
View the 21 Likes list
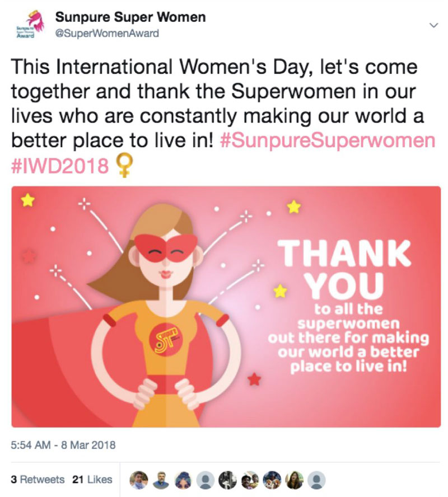92,480
